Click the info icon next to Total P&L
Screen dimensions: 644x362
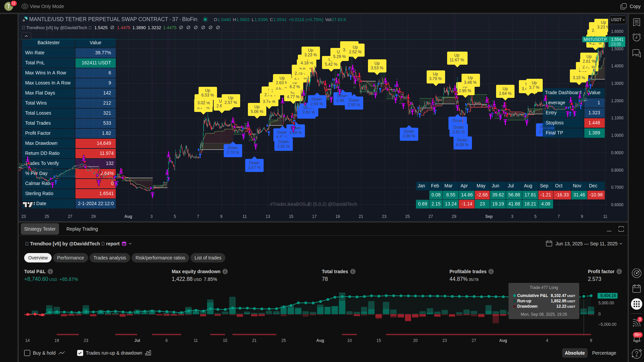50,271
